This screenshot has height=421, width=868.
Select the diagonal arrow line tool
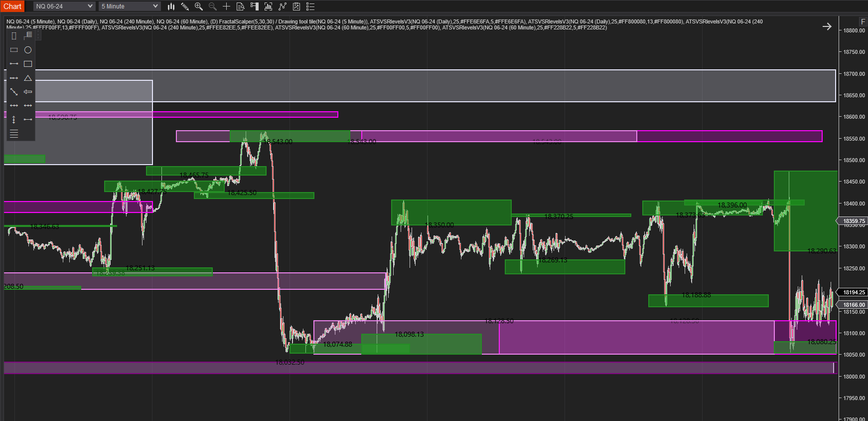pos(14,92)
